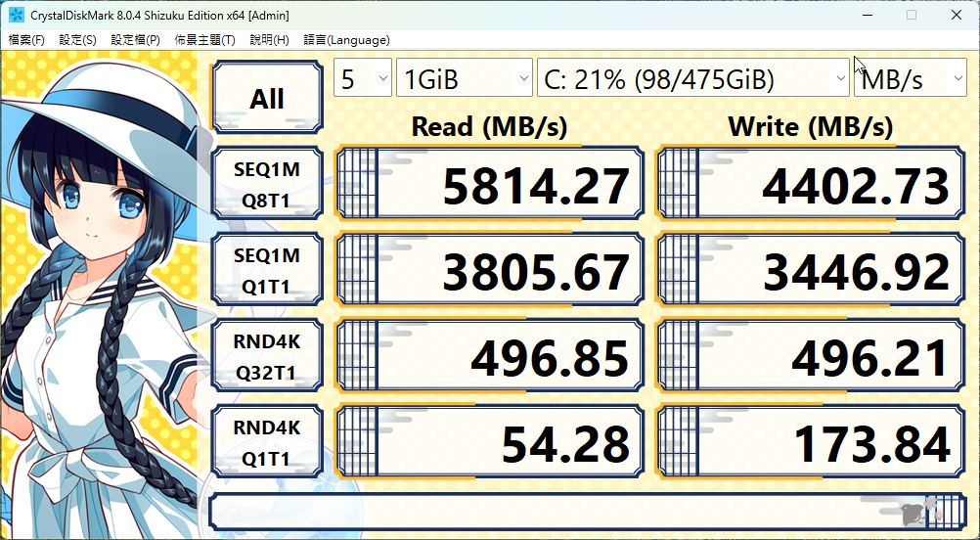Start the SEQ1M Q8T1 test

(x=266, y=185)
